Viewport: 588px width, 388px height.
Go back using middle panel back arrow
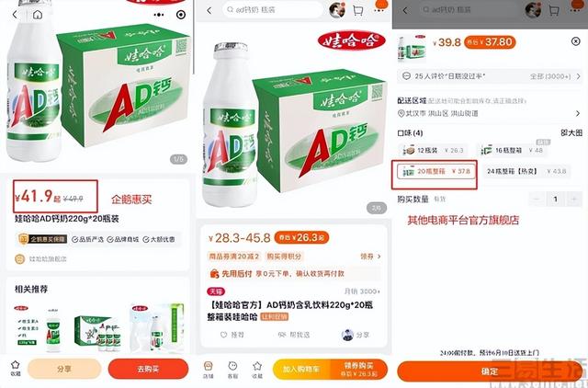pos(209,10)
